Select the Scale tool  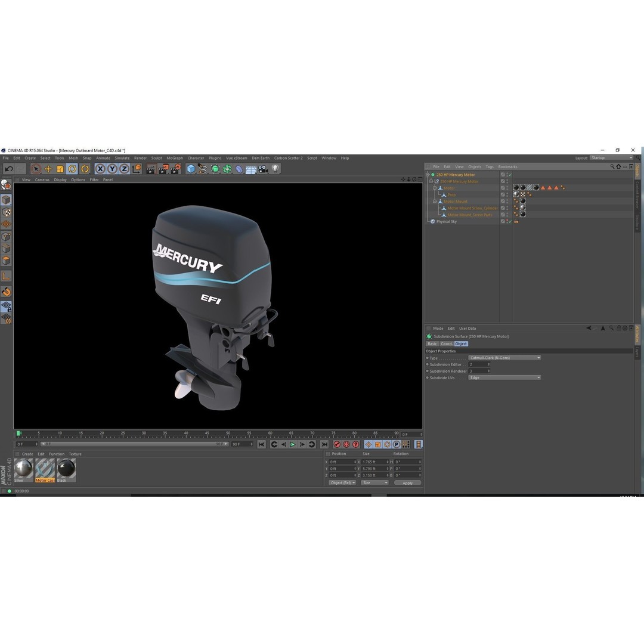click(x=60, y=169)
